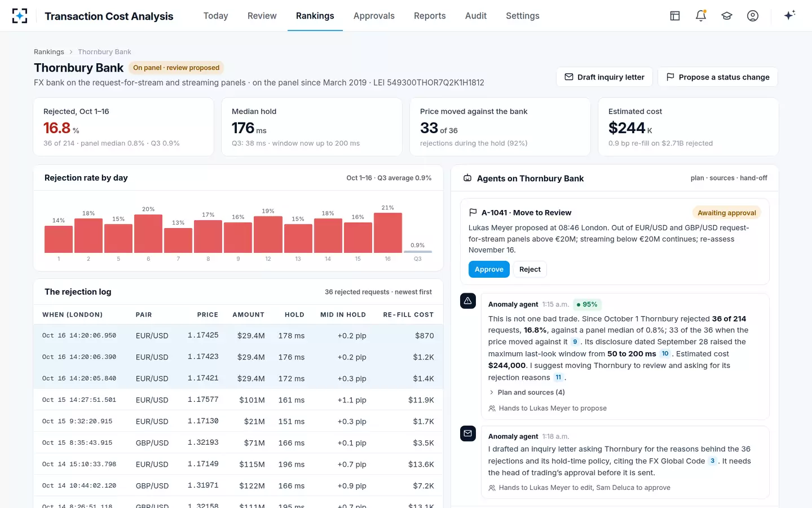Open the Settings tab
Image resolution: width=812 pixels, height=508 pixels.
[523, 16]
